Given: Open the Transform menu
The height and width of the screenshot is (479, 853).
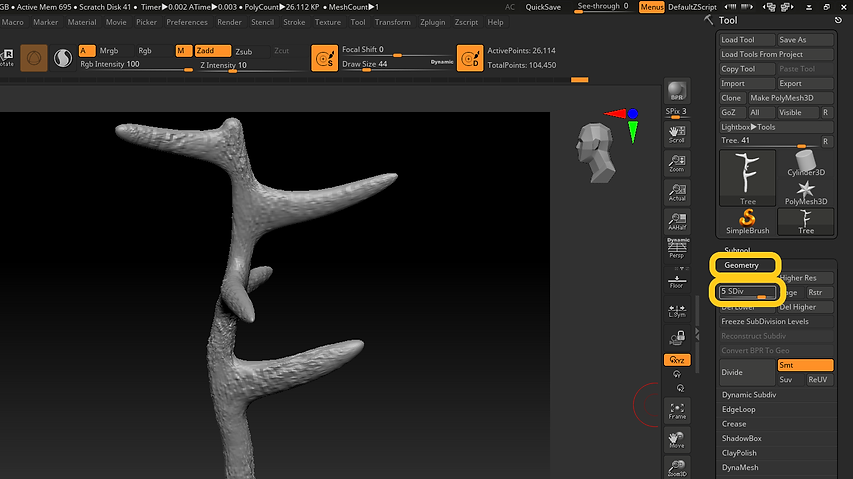Looking at the screenshot, I should (392, 22).
